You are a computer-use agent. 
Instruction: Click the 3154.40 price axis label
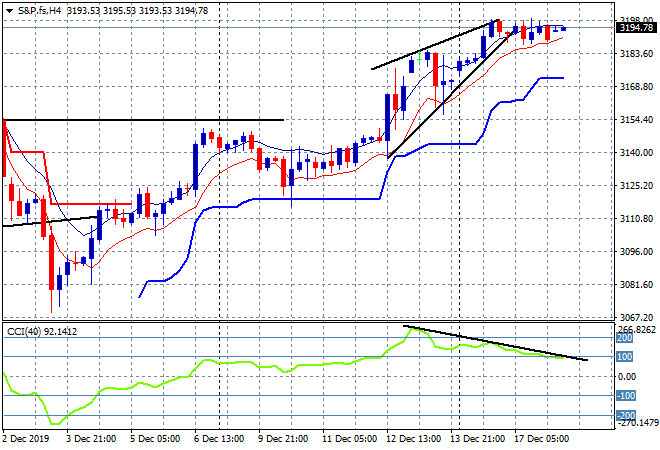[x=636, y=120]
